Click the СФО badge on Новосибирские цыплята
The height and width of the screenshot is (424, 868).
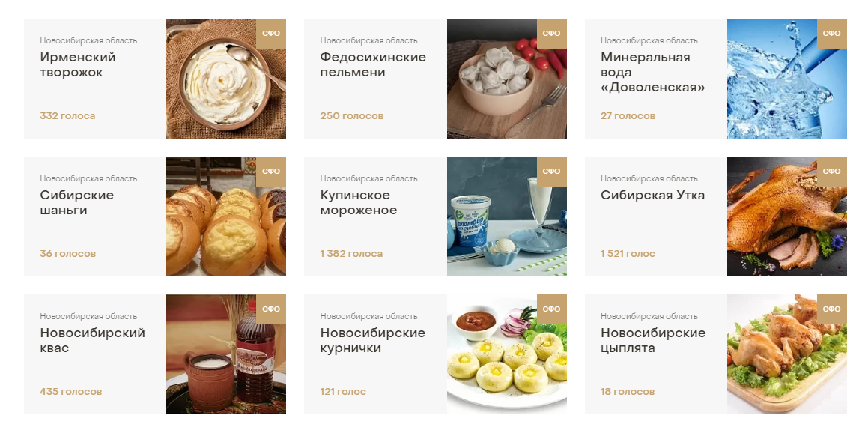pyautogui.click(x=831, y=309)
